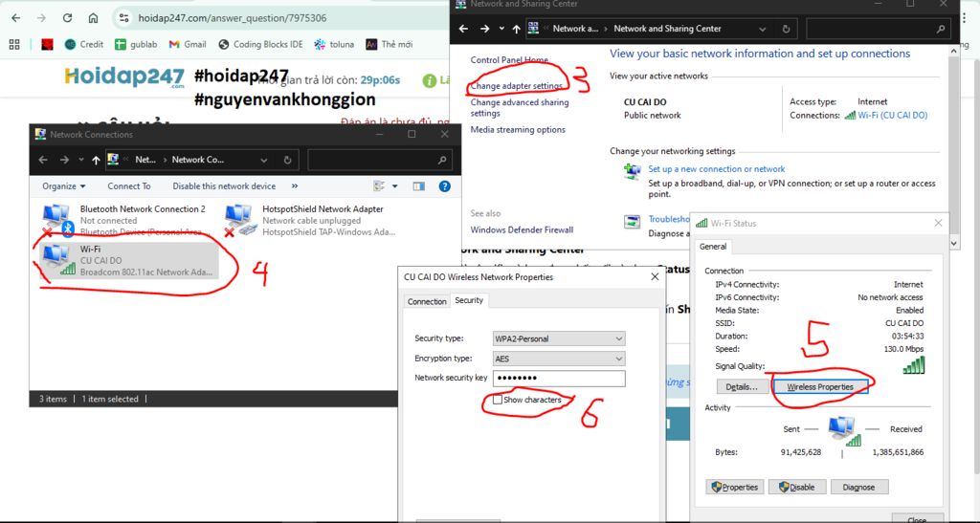
Task: Click the Network Connections search box
Action: tap(379, 160)
